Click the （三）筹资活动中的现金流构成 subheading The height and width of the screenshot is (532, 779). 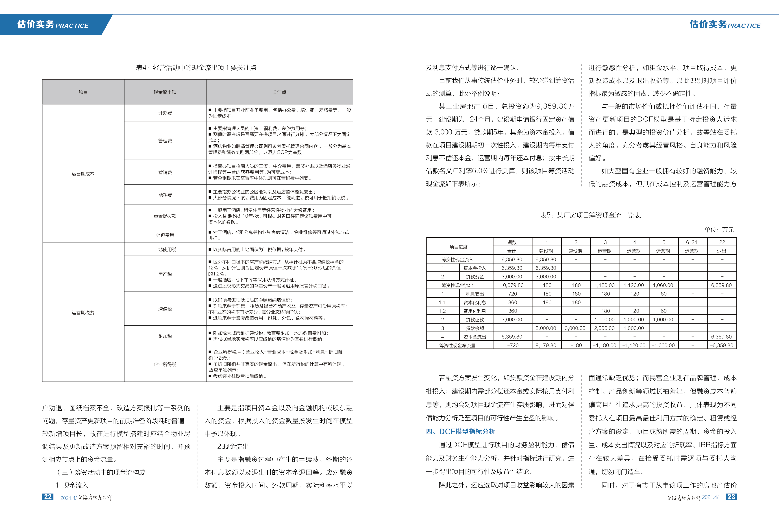point(101,472)
